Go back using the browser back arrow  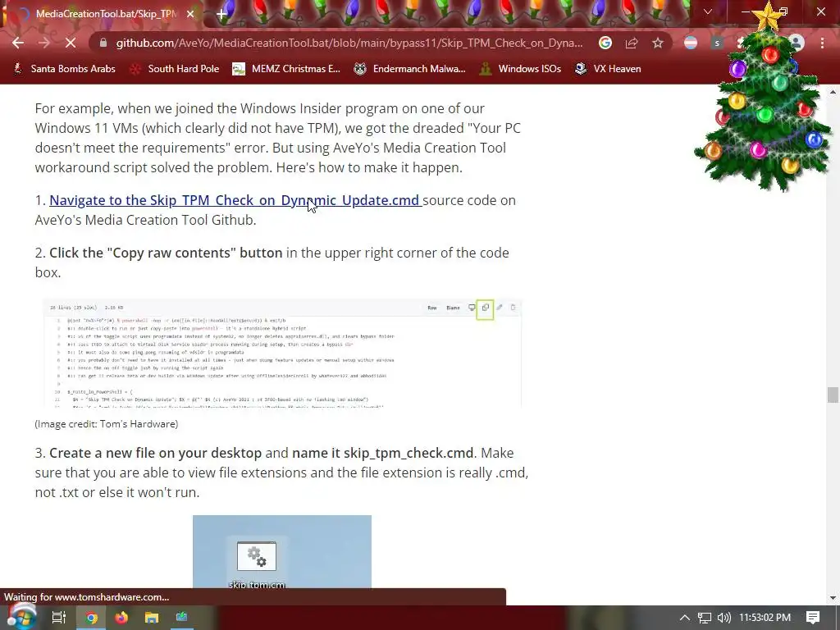(18, 43)
